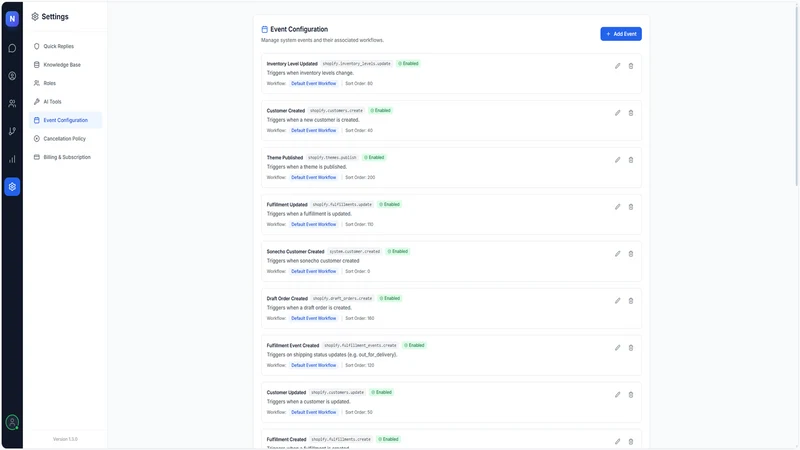Click the page vertical scrollbar
The image size is (800, 450).
pos(796,97)
